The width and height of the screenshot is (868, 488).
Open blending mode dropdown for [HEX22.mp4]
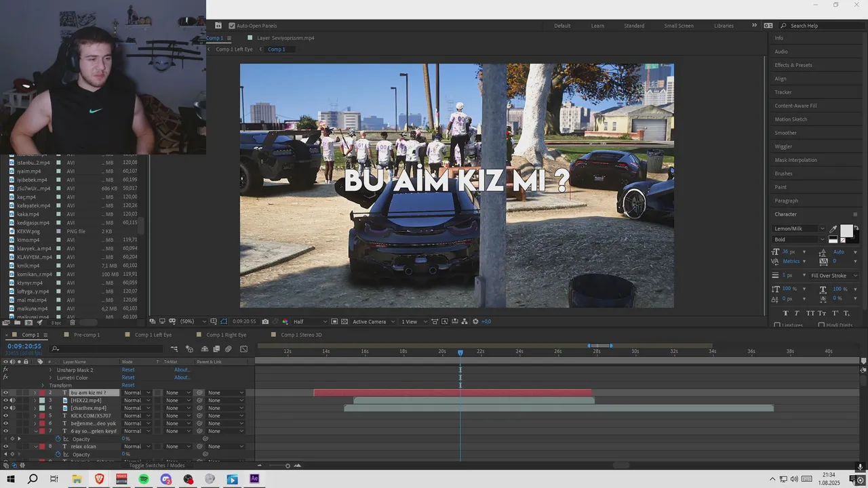(136, 401)
